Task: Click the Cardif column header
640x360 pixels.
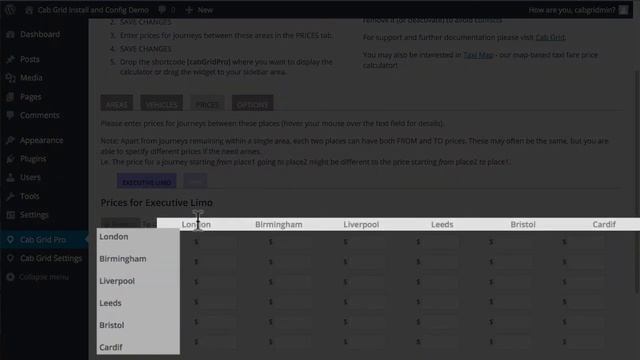Action: (604, 224)
